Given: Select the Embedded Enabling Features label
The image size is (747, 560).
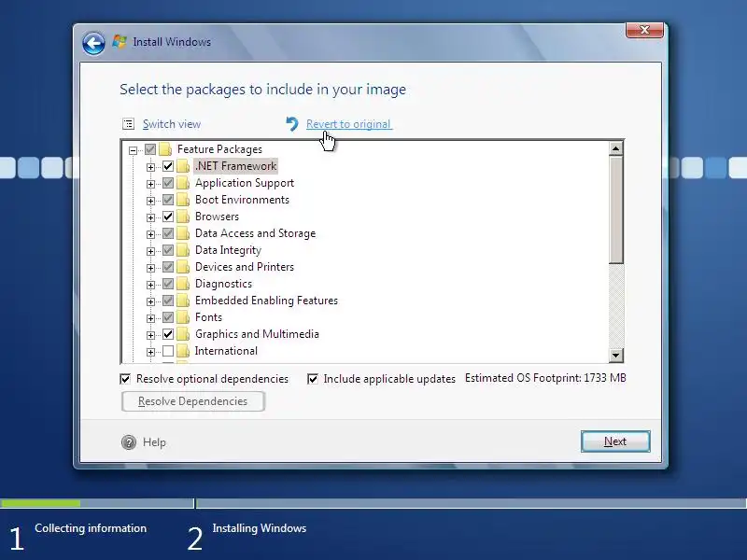Looking at the screenshot, I should pyautogui.click(x=266, y=301).
